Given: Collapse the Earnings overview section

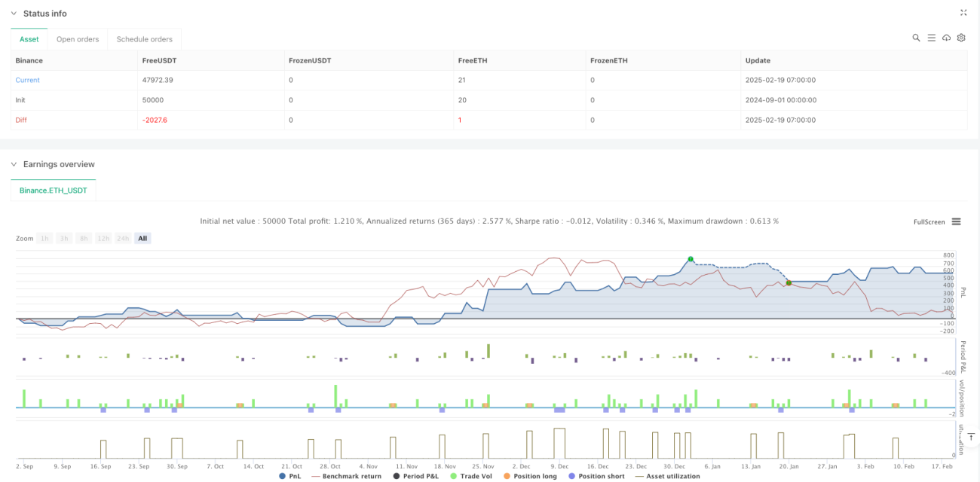Looking at the screenshot, I should (x=14, y=164).
